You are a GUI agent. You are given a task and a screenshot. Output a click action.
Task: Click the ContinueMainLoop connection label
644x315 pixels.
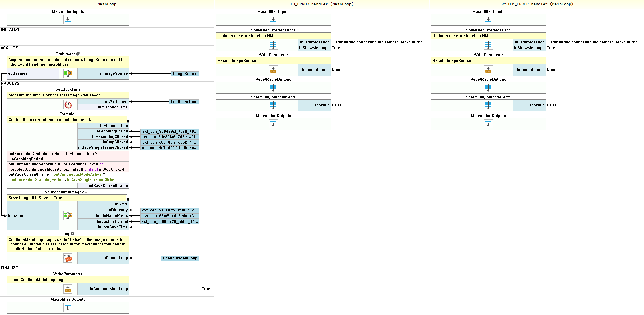click(x=180, y=258)
